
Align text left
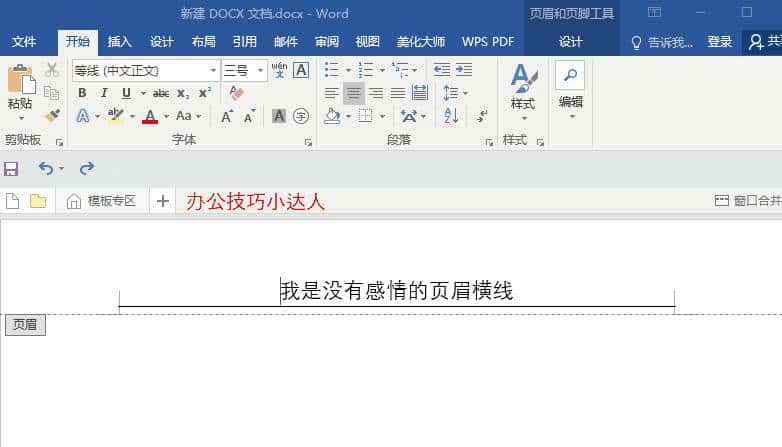click(332, 93)
